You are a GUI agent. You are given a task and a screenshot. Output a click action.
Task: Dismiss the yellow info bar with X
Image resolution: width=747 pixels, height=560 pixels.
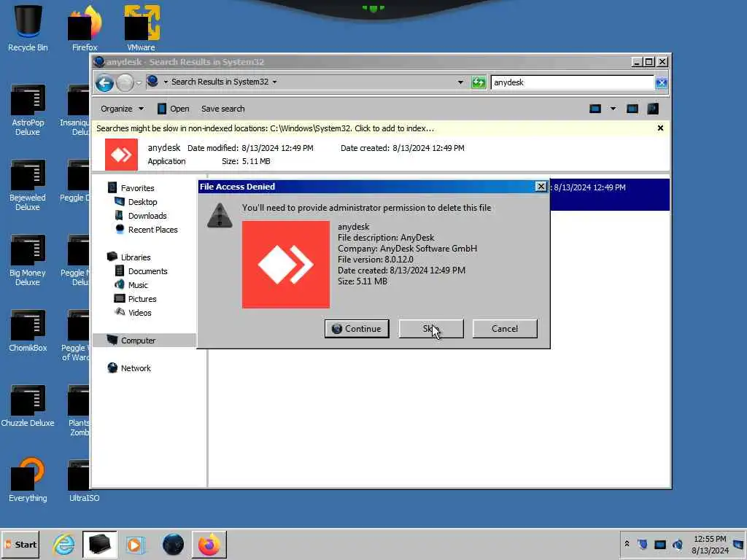click(660, 128)
